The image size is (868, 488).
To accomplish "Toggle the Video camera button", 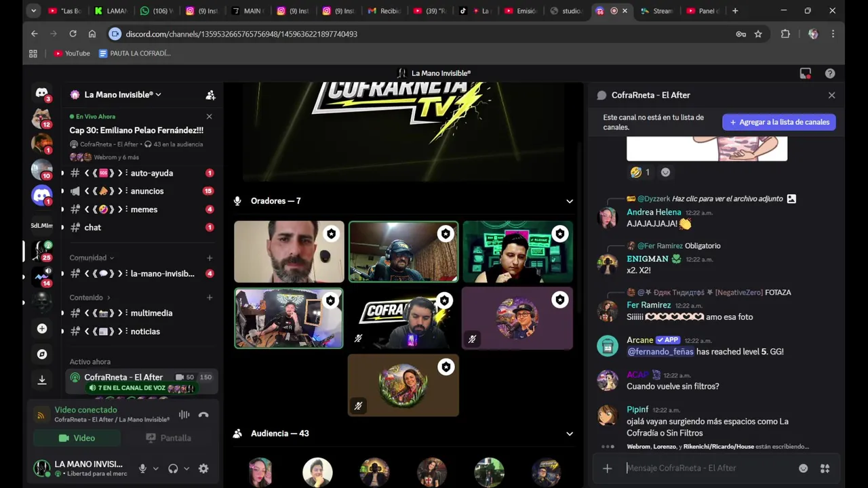I will coord(77,438).
